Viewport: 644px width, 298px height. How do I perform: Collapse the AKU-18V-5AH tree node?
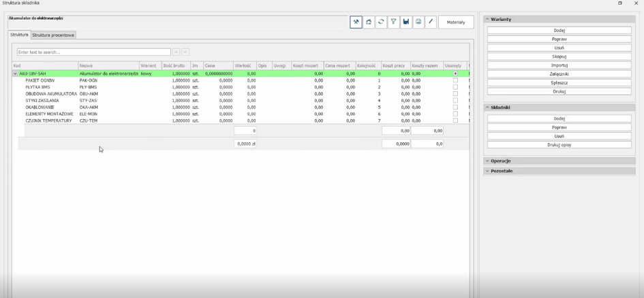point(16,73)
